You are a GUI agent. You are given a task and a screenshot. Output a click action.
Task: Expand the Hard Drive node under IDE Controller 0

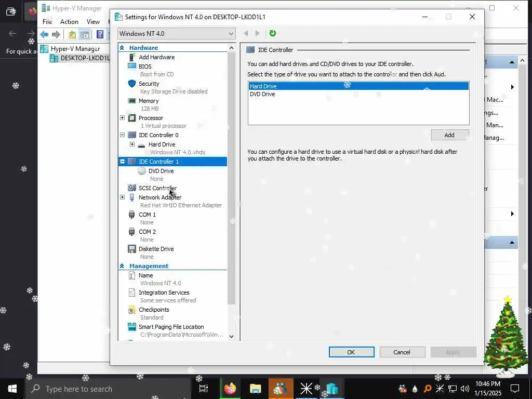pyautogui.click(x=132, y=144)
